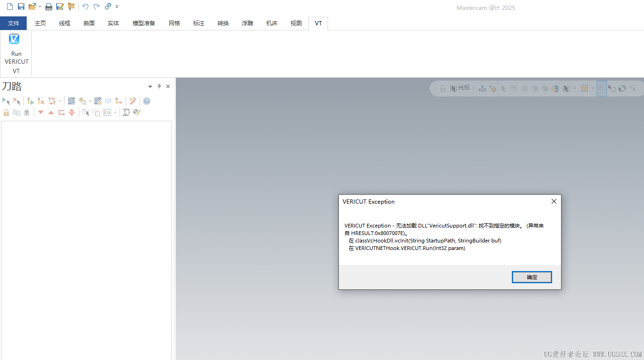Screen dimensions: 644x360
Task: Click the zipped folder icon in quick access toolbar
Action: tap(71, 7)
